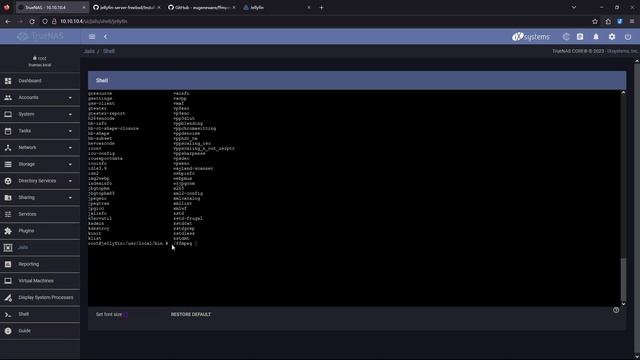Image resolution: width=640 pixels, height=360 pixels.
Task: Click the Shell breadcrumb text
Action: (109, 51)
